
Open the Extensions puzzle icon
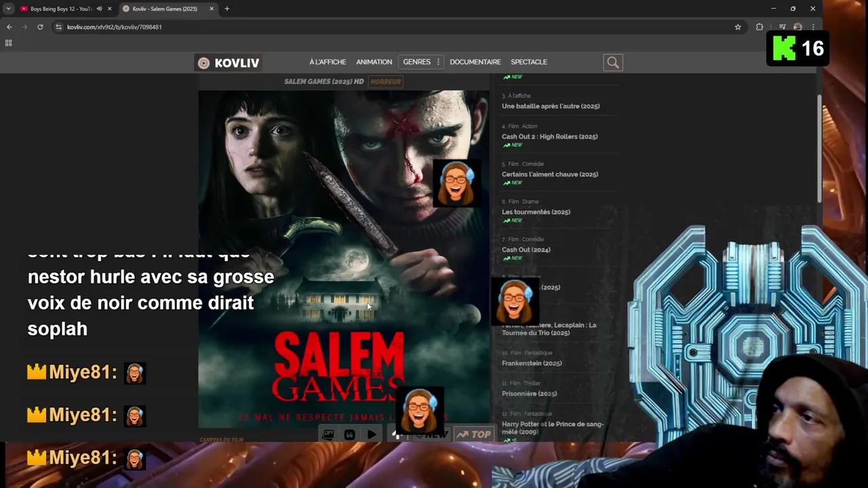point(759,27)
